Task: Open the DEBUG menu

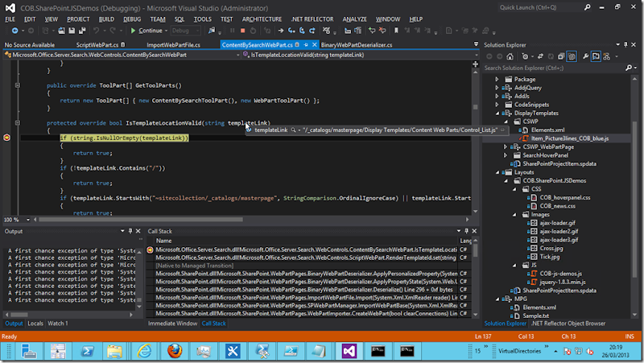Action: point(132,19)
